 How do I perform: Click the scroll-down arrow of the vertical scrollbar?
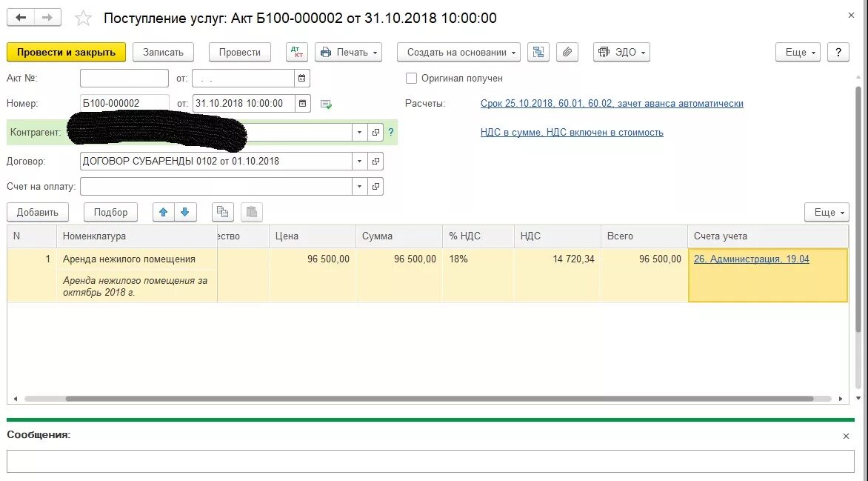(858, 398)
